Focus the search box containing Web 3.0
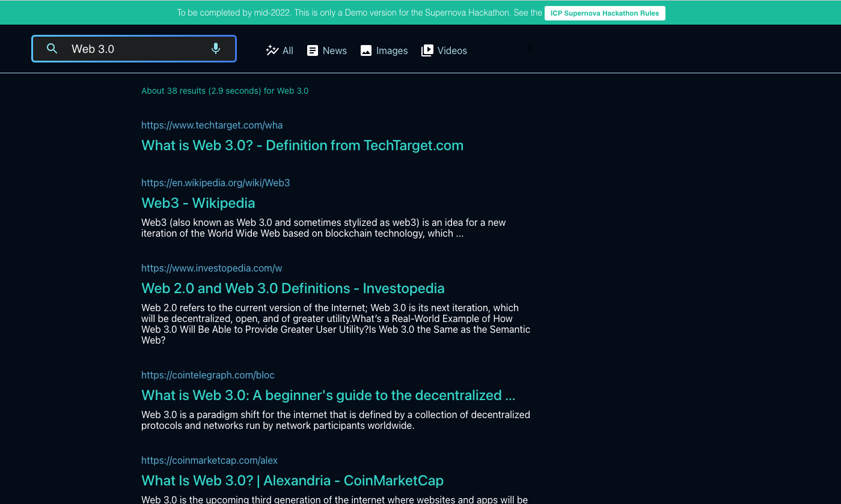 134,49
